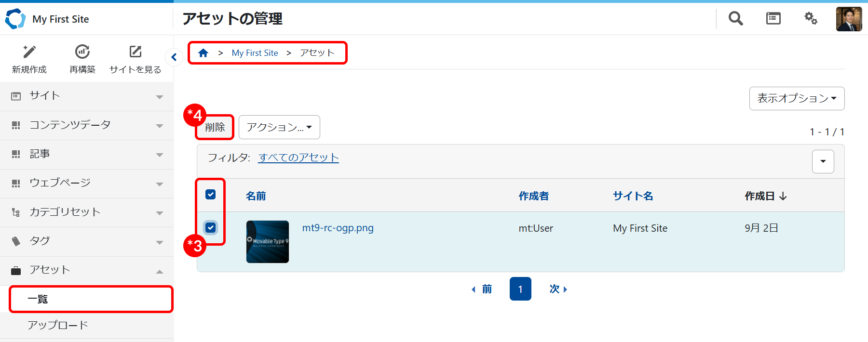Collapse sidebar with the left chevron

tap(174, 57)
